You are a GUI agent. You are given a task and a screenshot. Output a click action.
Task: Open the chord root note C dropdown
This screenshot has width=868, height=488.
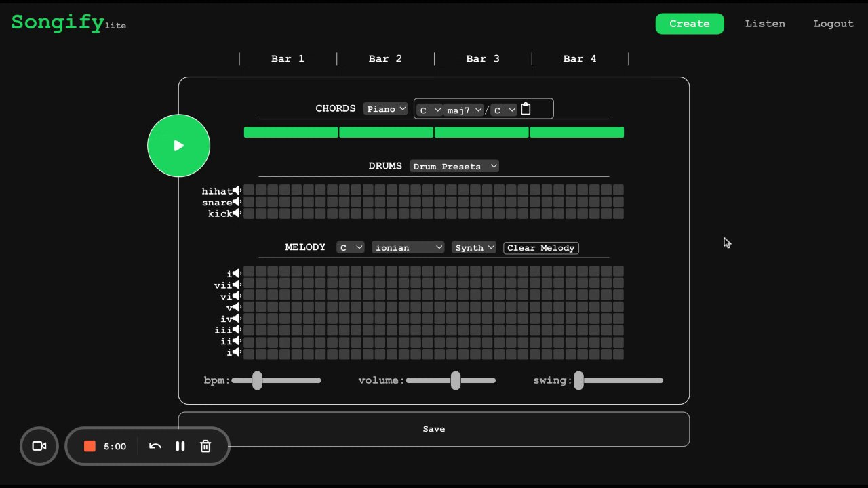430,110
